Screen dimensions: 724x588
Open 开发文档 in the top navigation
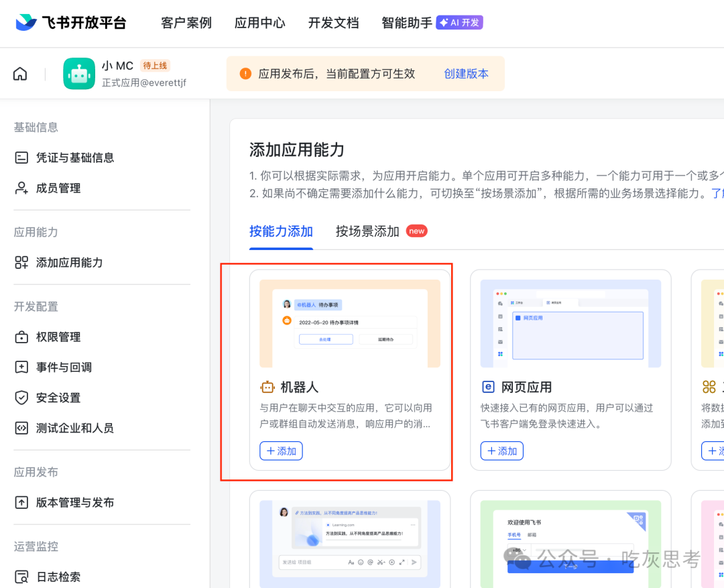(x=333, y=23)
